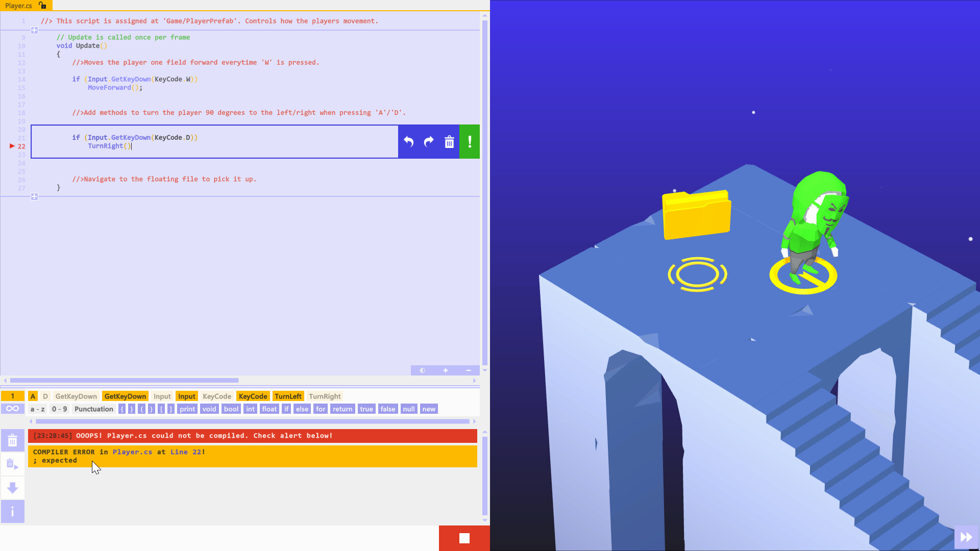
Task: Select the trash-with-play console clearing icon
Action: [12, 464]
